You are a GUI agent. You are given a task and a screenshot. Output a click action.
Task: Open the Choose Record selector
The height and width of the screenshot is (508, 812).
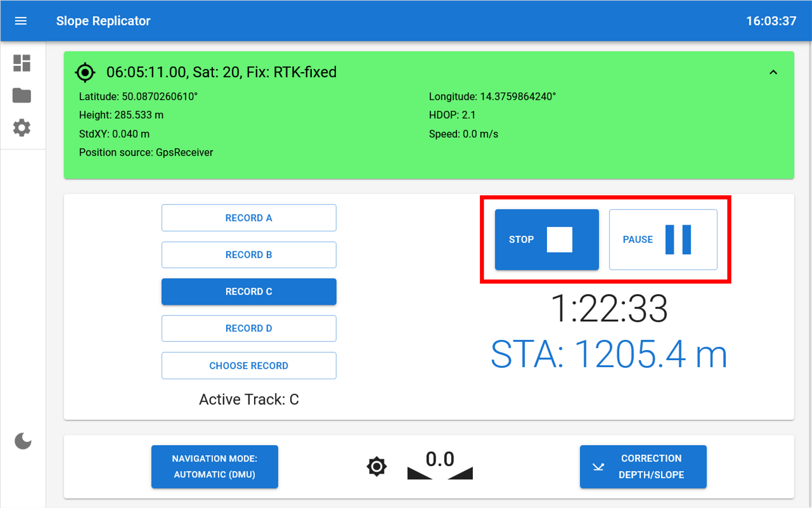tap(249, 366)
